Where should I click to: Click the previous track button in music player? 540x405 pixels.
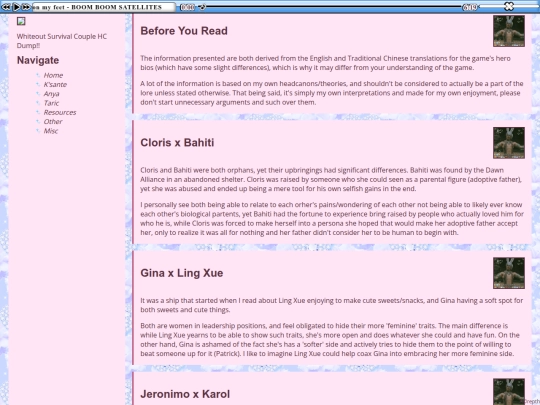coord(6,7)
